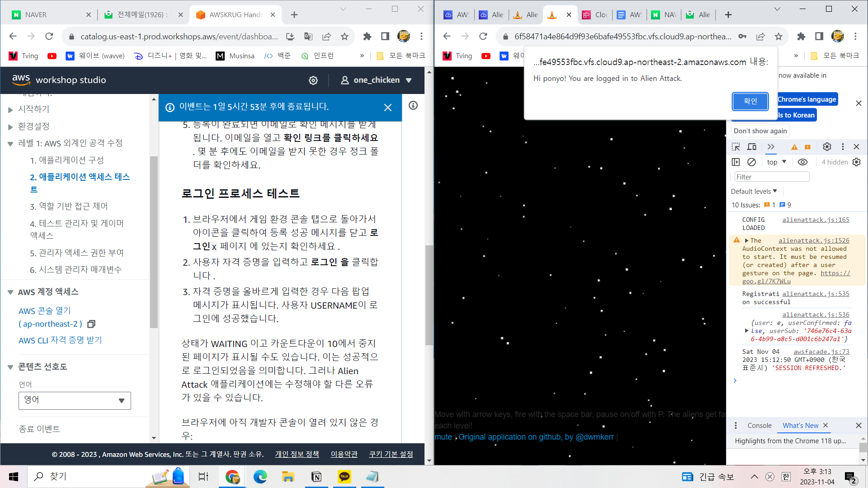Open Notion from taskbar
The height and width of the screenshot is (488, 868).
[x=316, y=477]
